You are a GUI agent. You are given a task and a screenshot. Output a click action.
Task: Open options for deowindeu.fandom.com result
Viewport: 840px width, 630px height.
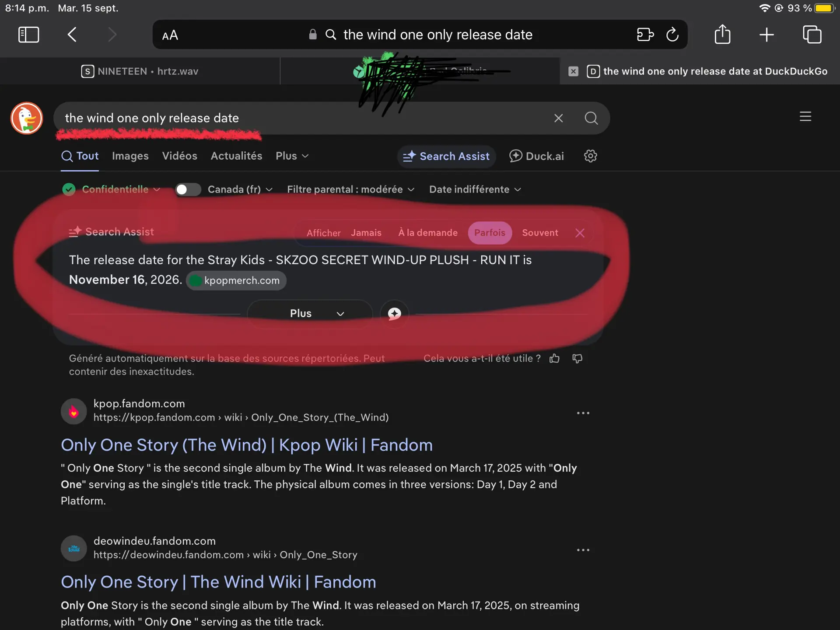point(583,550)
